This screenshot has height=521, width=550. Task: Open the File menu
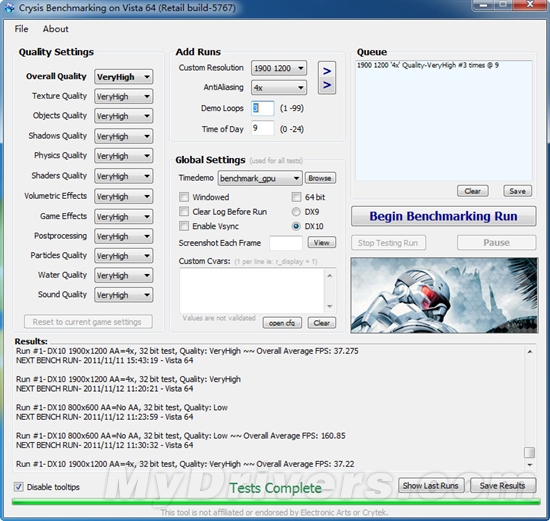pyautogui.click(x=21, y=29)
